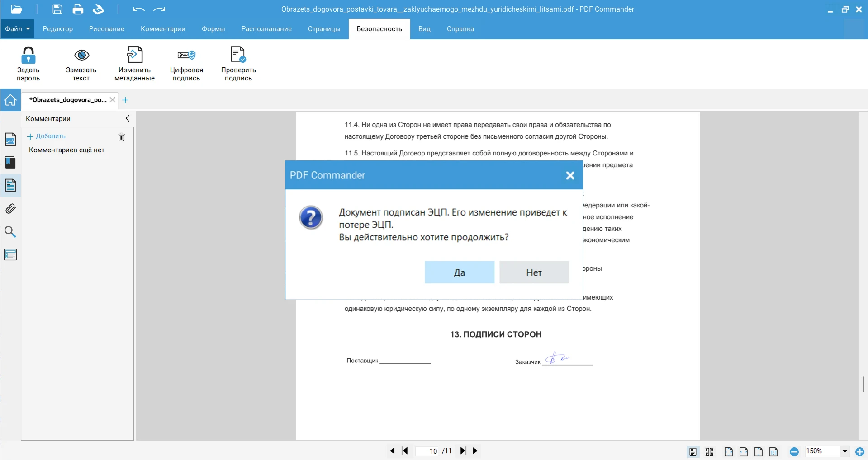Close the PDF Commander dialog

[x=570, y=175]
